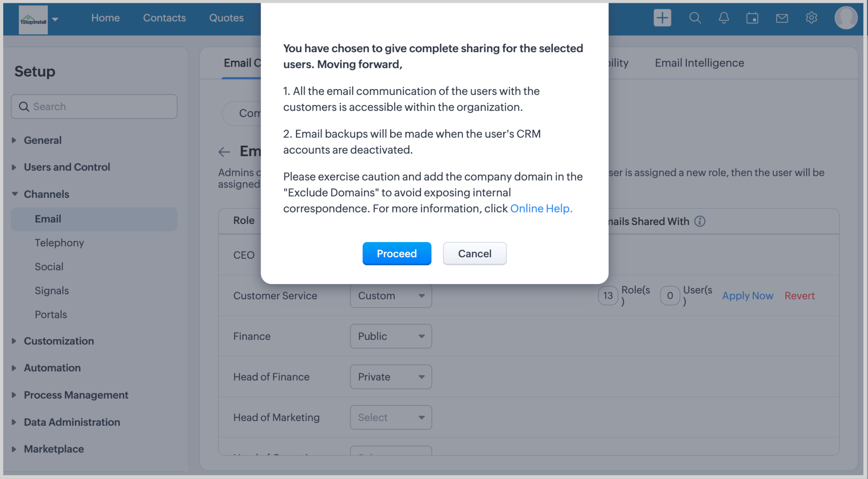868x479 pixels.
Task: Open the mail envelope icon
Action: 782,18
